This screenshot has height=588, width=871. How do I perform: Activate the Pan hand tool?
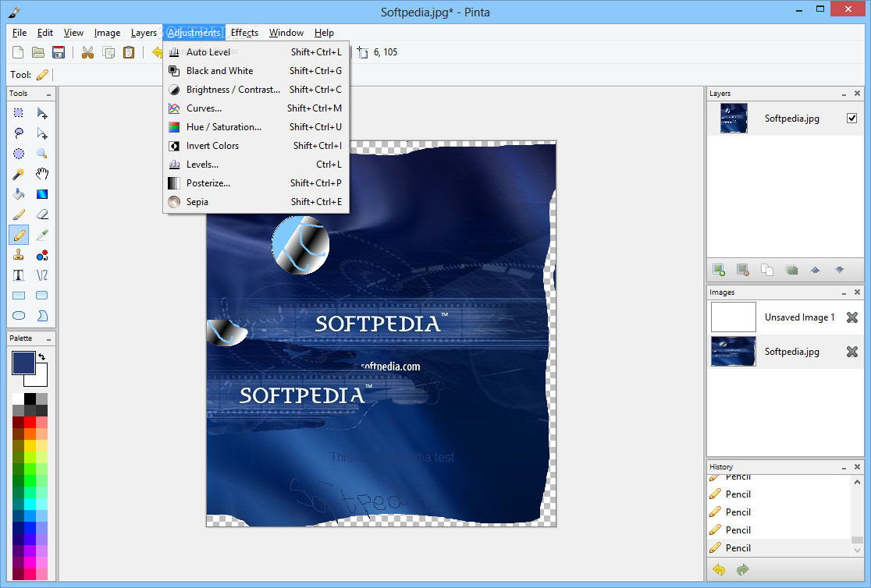tap(41, 174)
